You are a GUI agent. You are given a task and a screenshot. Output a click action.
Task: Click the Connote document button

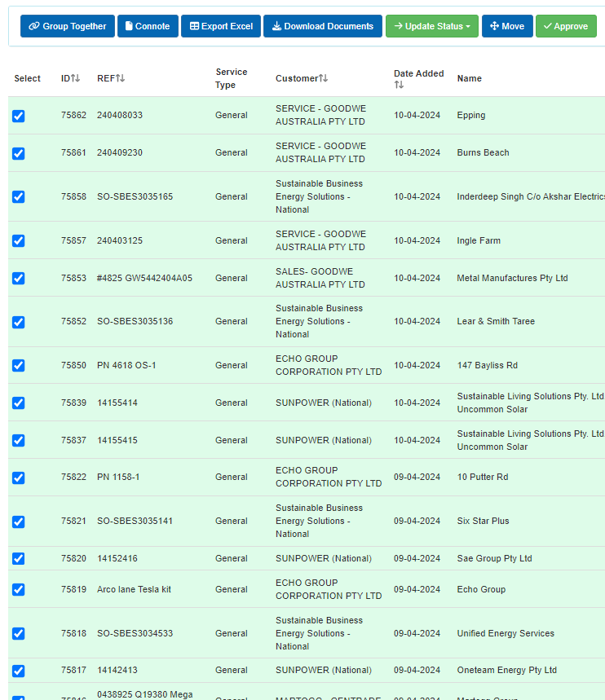(148, 26)
